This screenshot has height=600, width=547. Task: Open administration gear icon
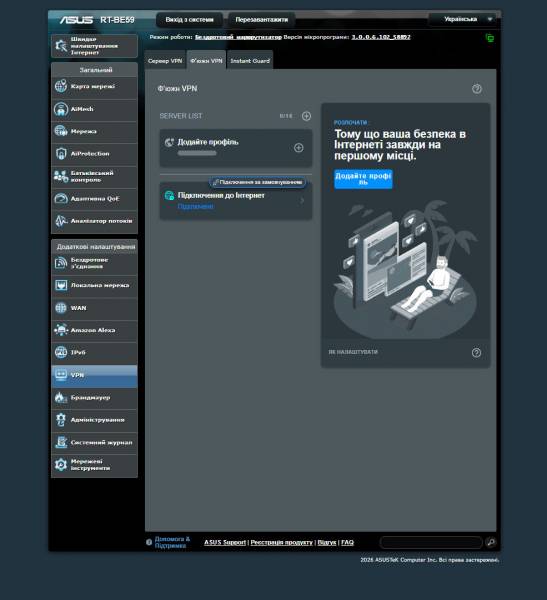[61, 419]
